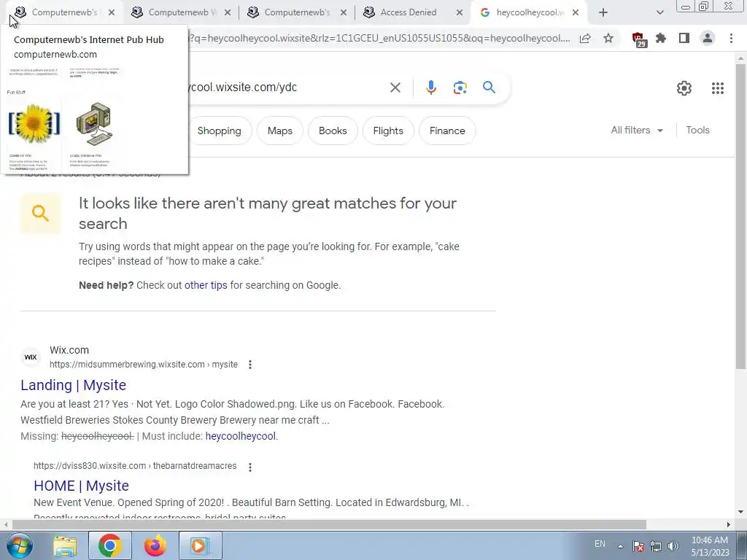This screenshot has width=747, height=560.
Task: Open options for the midsummerbrewing result
Action: coord(250,365)
